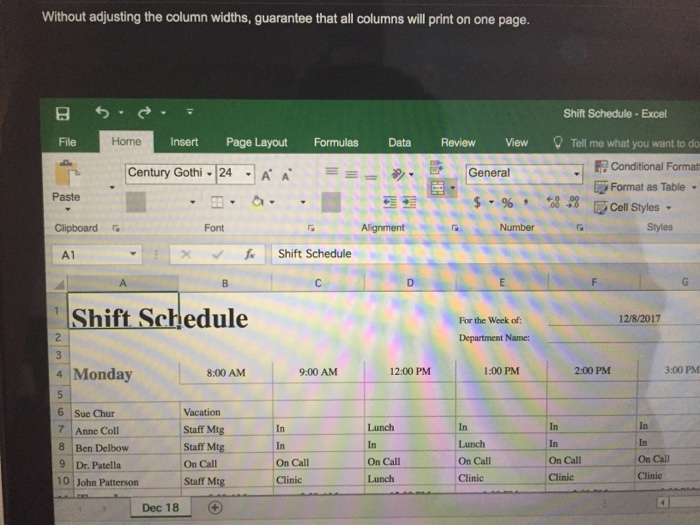Click the Save icon in the title bar
Image resolution: width=700 pixels, height=525 pixels.
click(62, 113)
